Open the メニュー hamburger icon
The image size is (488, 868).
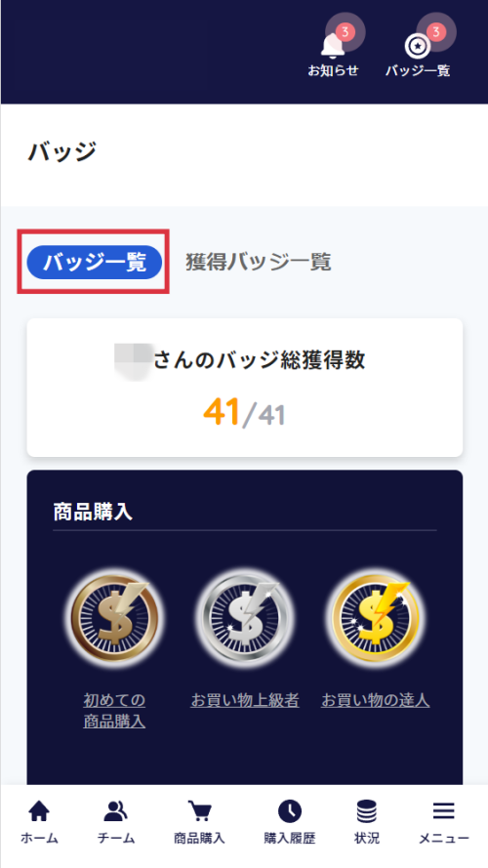(x=444, y=811)
